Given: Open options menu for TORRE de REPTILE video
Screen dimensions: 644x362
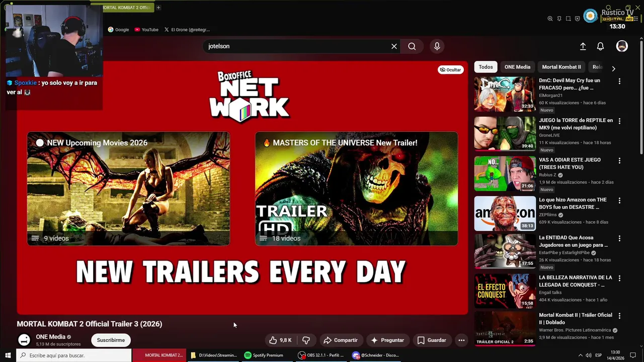Looking at the screenshot, I should point(619,121).
